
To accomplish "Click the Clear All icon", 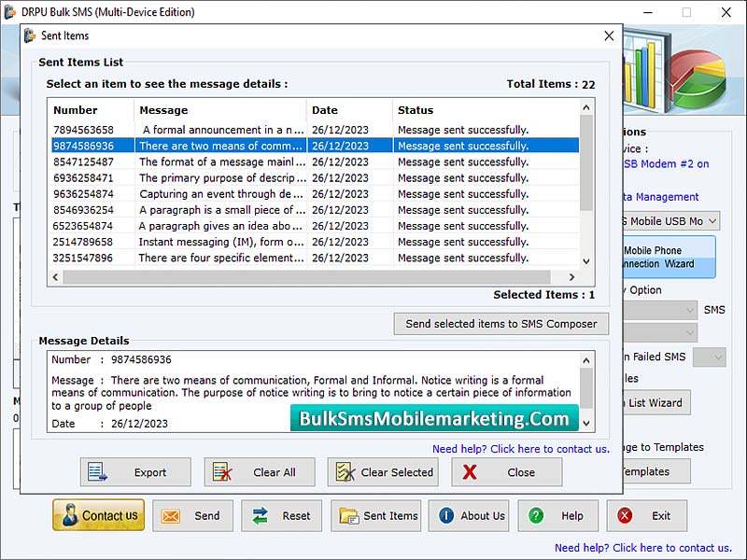I will point(222,472).
